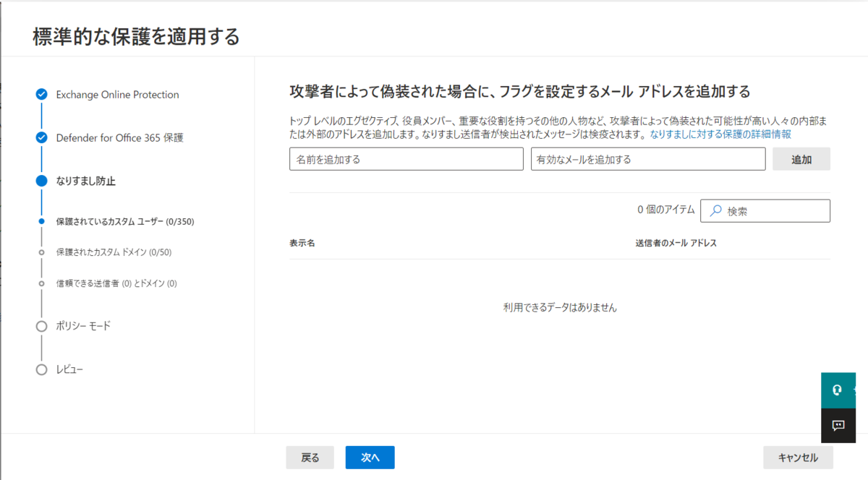Click the 戻る button
The height and width of the screenshot is (480, 868).
click(310, 458)
